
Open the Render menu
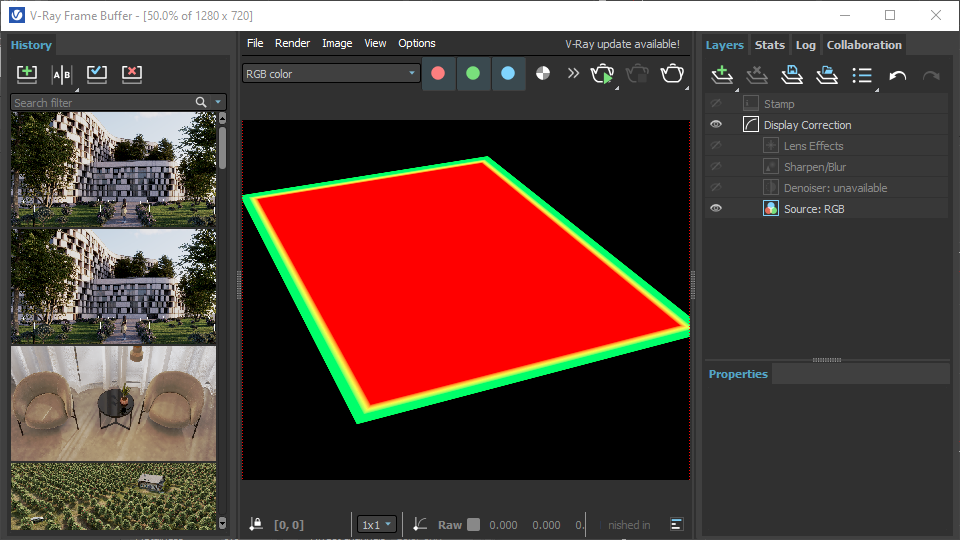click(292, 43)
